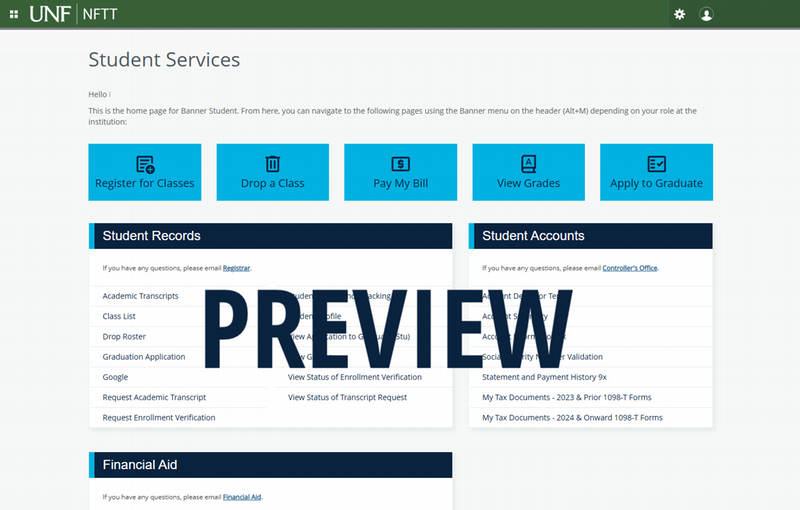
Task: Open the Drop Roster link
Action: point(124,337)
